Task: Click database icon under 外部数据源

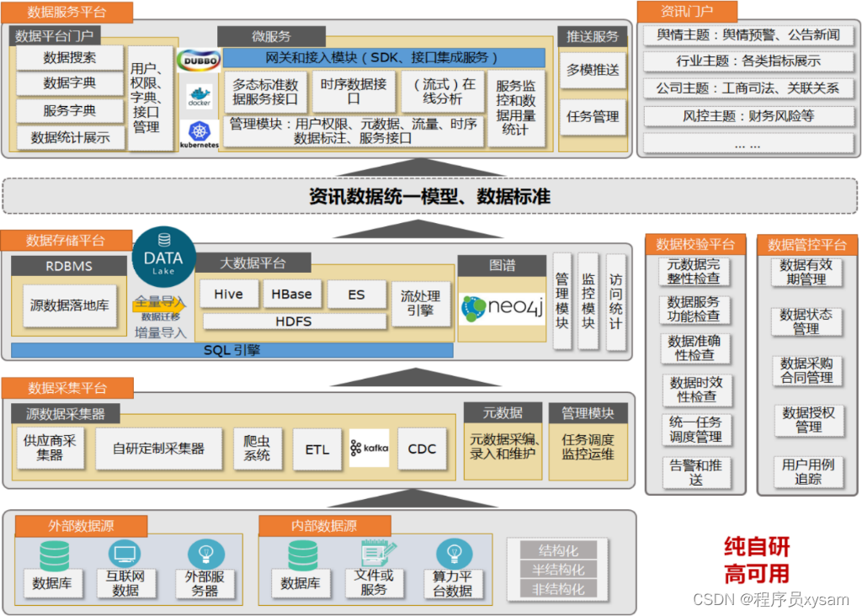Action: click(x=55, y=555)
